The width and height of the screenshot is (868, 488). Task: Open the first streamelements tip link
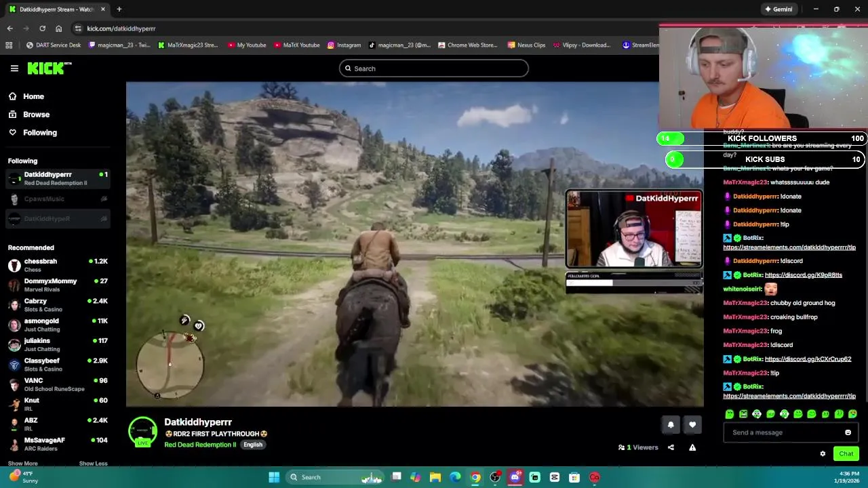(789, 247)
